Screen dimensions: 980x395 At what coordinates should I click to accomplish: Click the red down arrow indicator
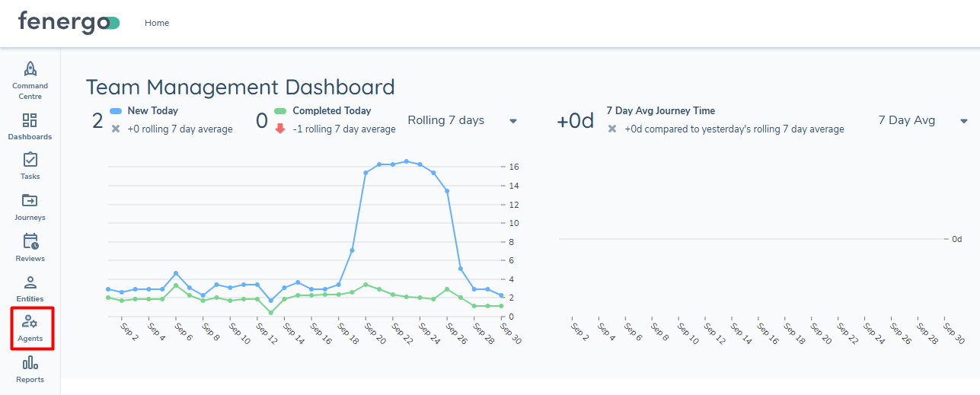pyautogui.click(x=280, y=129)
